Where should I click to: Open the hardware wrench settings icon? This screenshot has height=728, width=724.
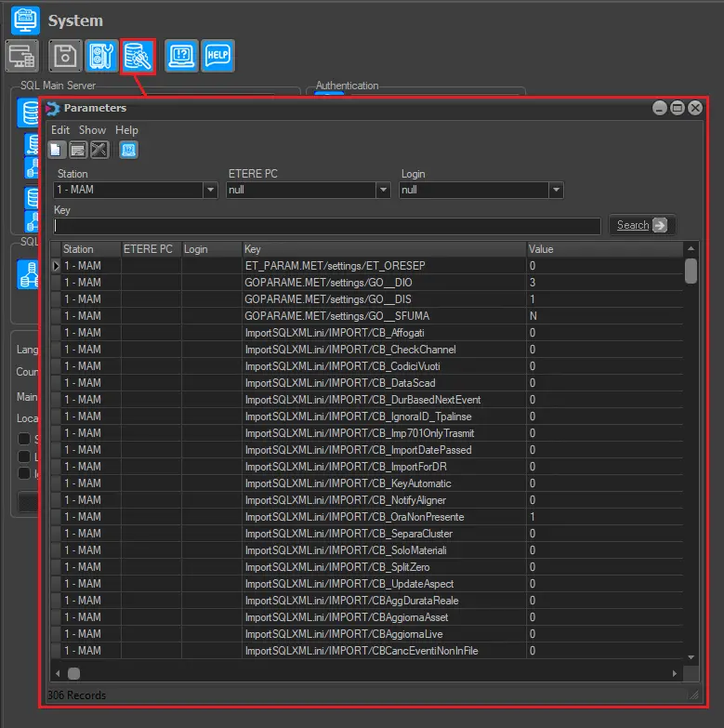(x=101, y=56)
